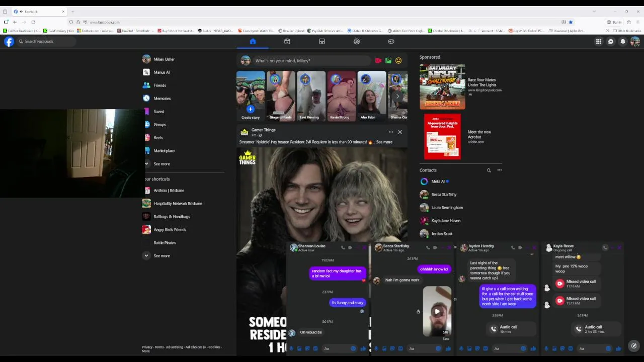Open the Watch video tab
The image size is (644, 362).
(x=287, y=42)
